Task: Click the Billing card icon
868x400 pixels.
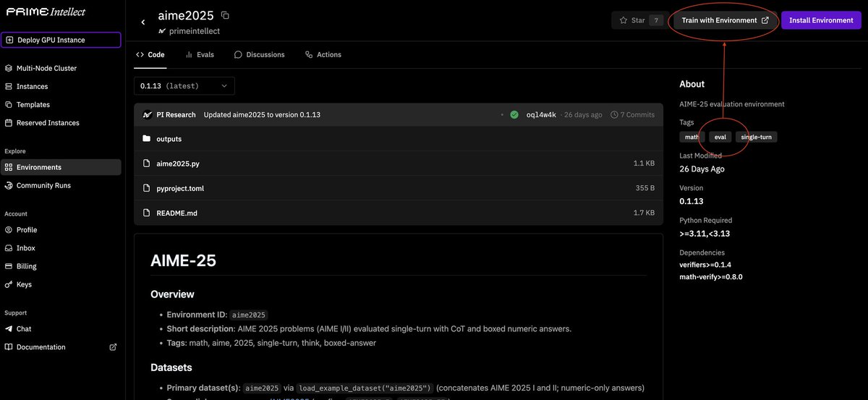Action: [9, 266]
